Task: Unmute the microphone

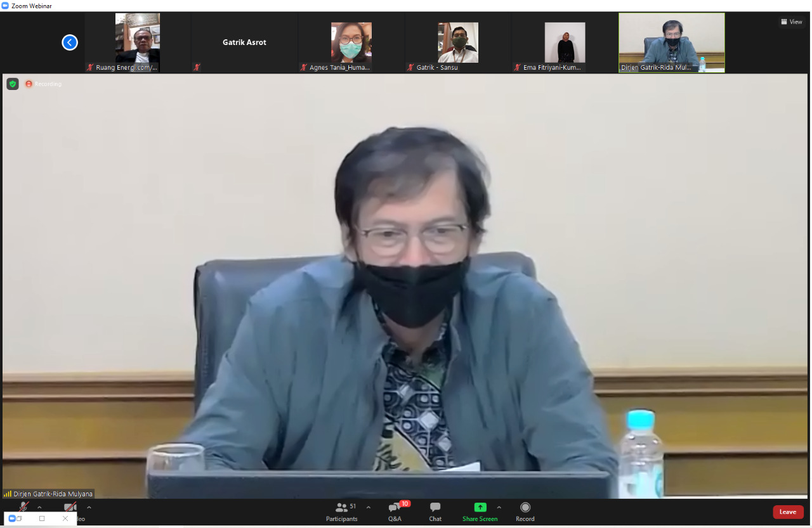Action: 23,506
